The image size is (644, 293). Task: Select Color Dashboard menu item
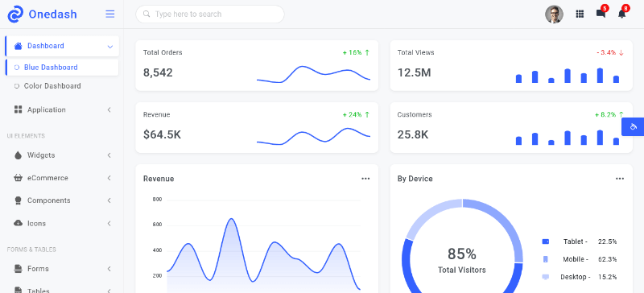[62, 86]
